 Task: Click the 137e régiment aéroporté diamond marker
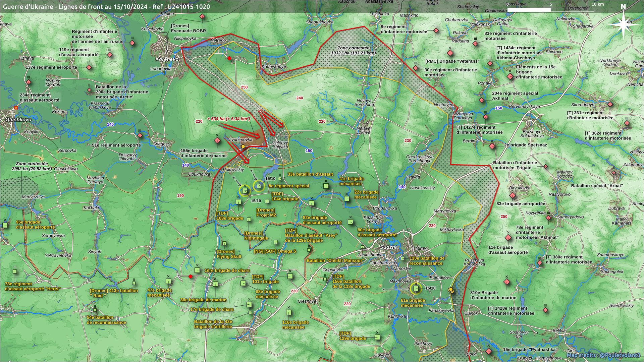(x=89, y=68)
